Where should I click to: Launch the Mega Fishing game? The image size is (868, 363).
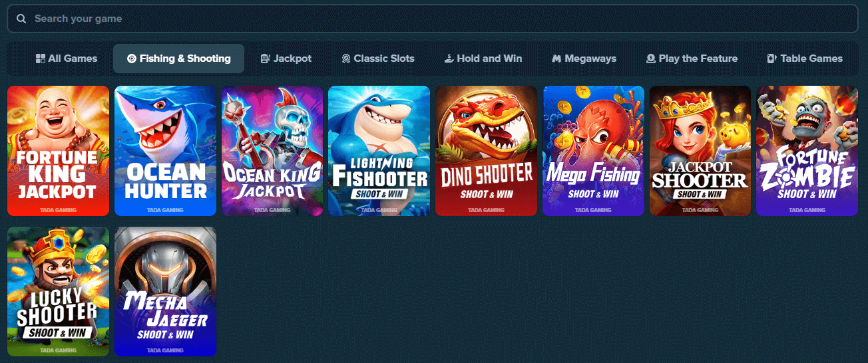click(593, 151)
